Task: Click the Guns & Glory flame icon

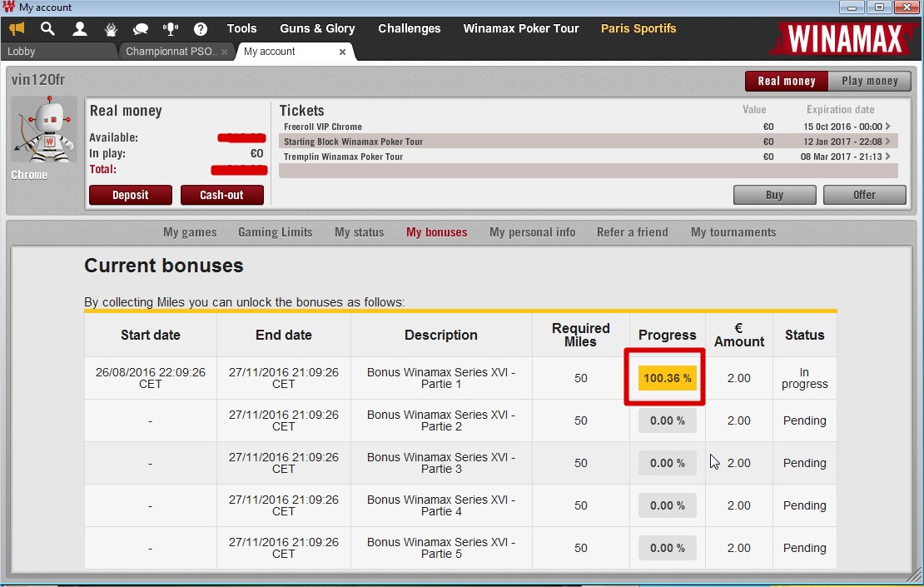Action: coord(111,27)
